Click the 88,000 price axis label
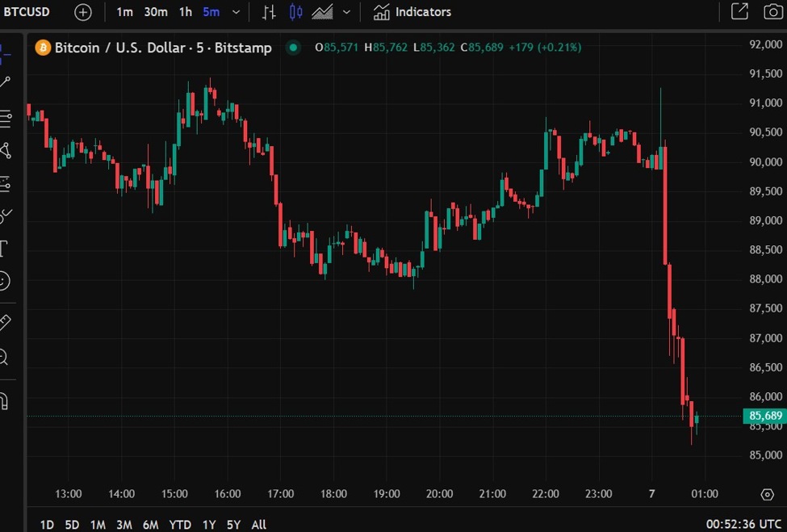 765,279
